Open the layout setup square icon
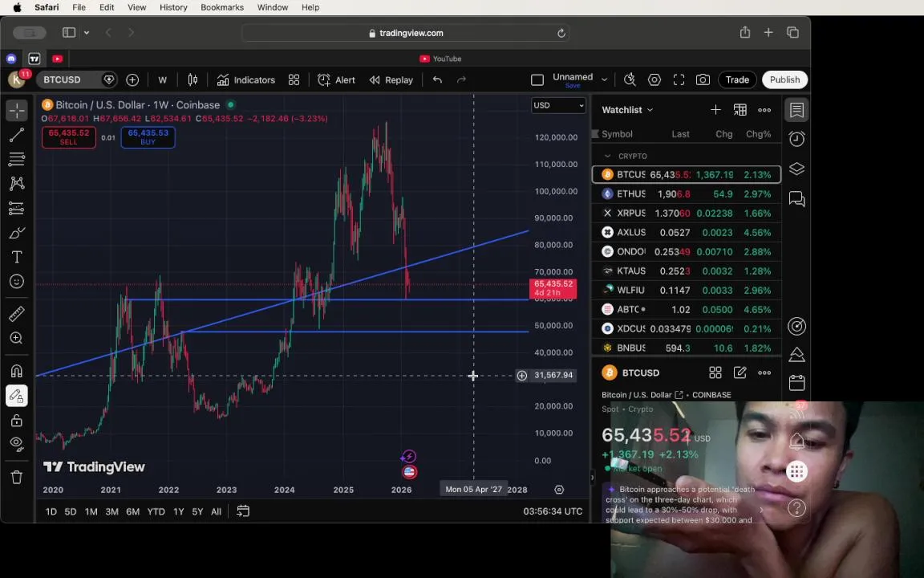 pos(537,80)
